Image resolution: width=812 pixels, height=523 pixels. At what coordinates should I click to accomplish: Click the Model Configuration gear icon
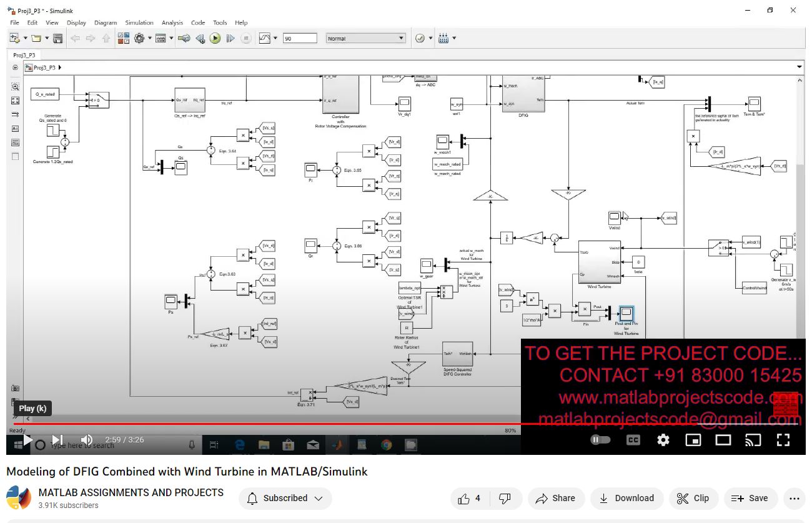139,39
